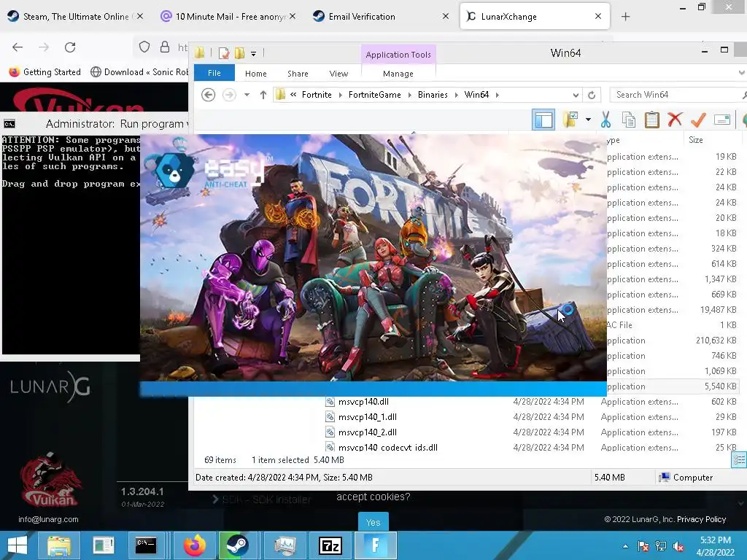The width and height of the screenshot is (747, 560).
Task: Open the Customize Quick Access Toolbar dropdown
Action: (253, 54)
